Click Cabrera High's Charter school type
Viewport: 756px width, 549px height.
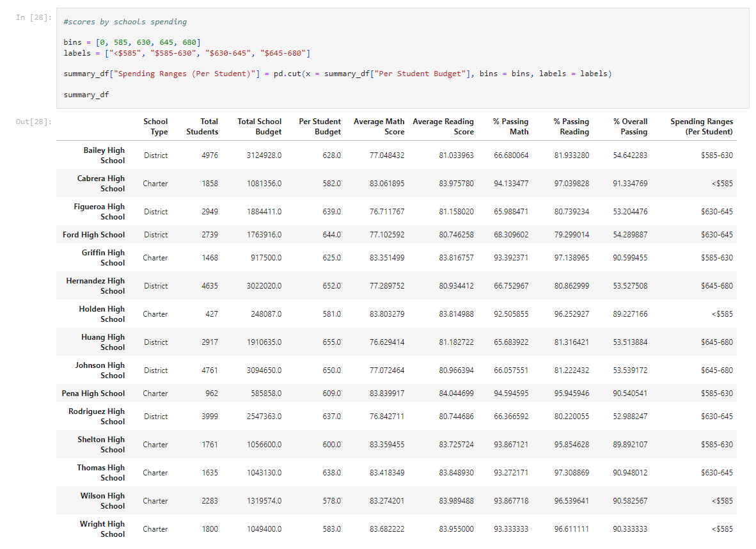(155, 184)
